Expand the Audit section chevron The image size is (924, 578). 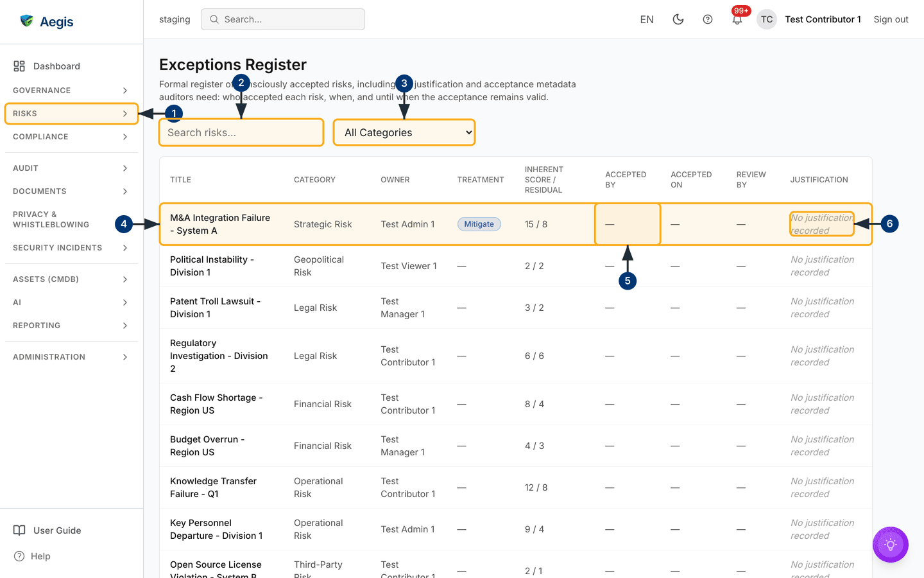pos(125,168)
